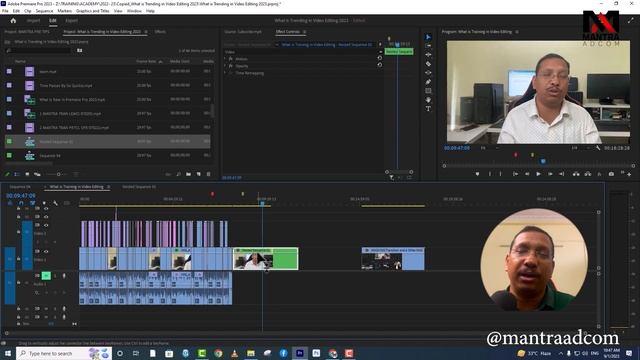
Task: Open the Markers menu
Action: pyautogui.click(x=64, y=11)
